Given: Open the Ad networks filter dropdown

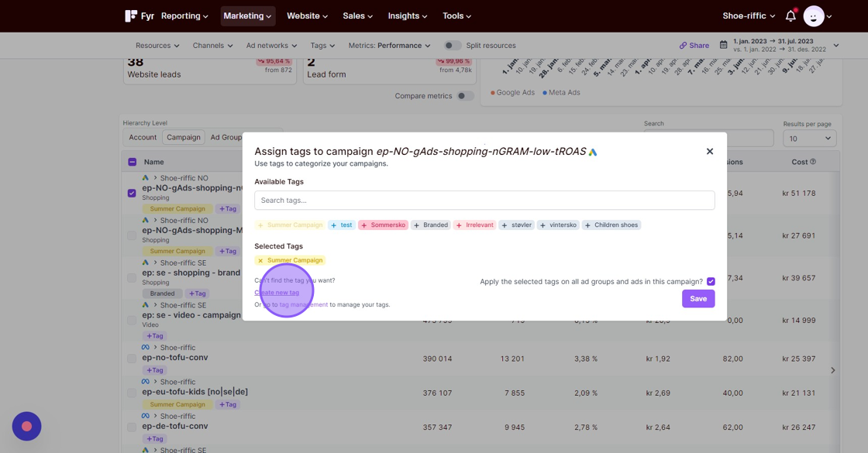Looking at the screenshot, I should pos(271,46).
